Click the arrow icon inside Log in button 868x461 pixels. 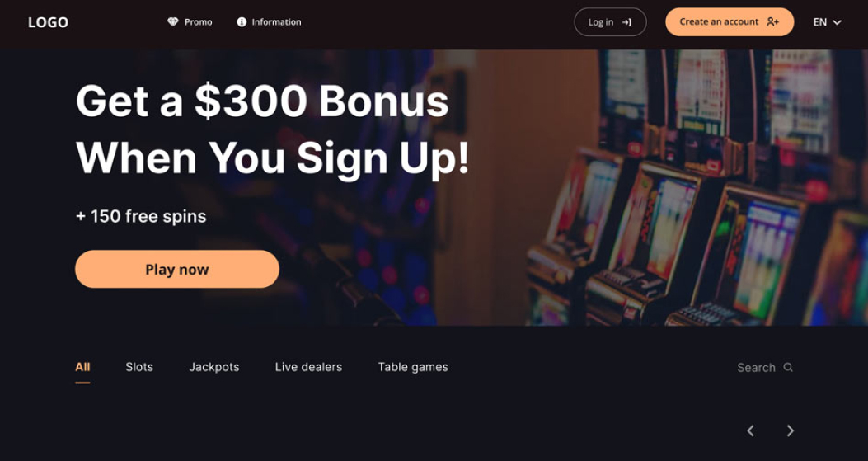pos(626,22)
